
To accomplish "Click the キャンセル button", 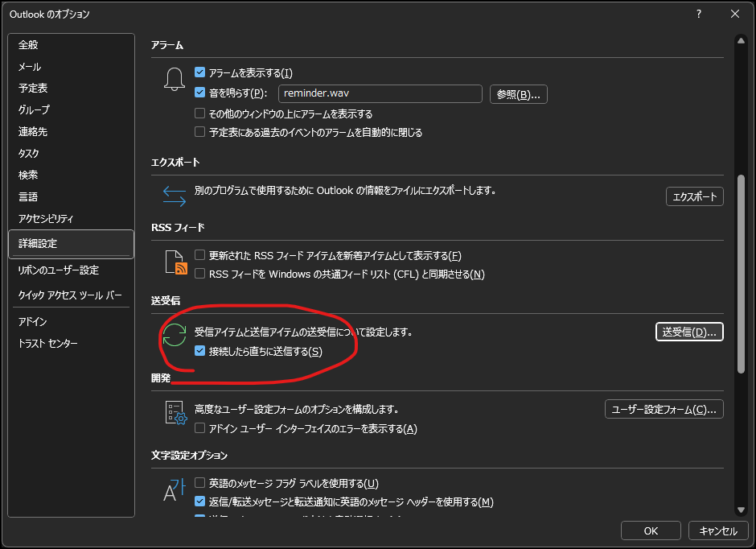I will click(x=718, y=530).
